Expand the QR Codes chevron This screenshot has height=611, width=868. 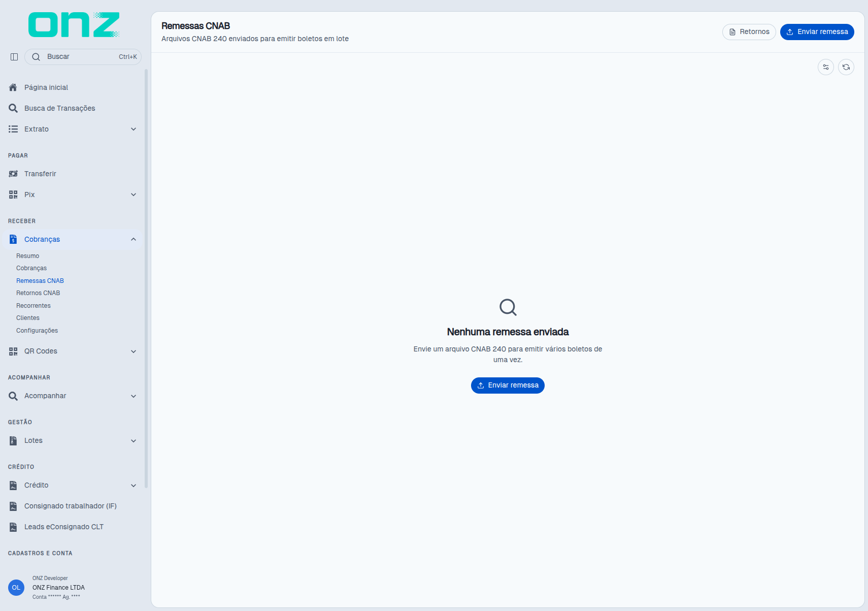coord(133,351)
